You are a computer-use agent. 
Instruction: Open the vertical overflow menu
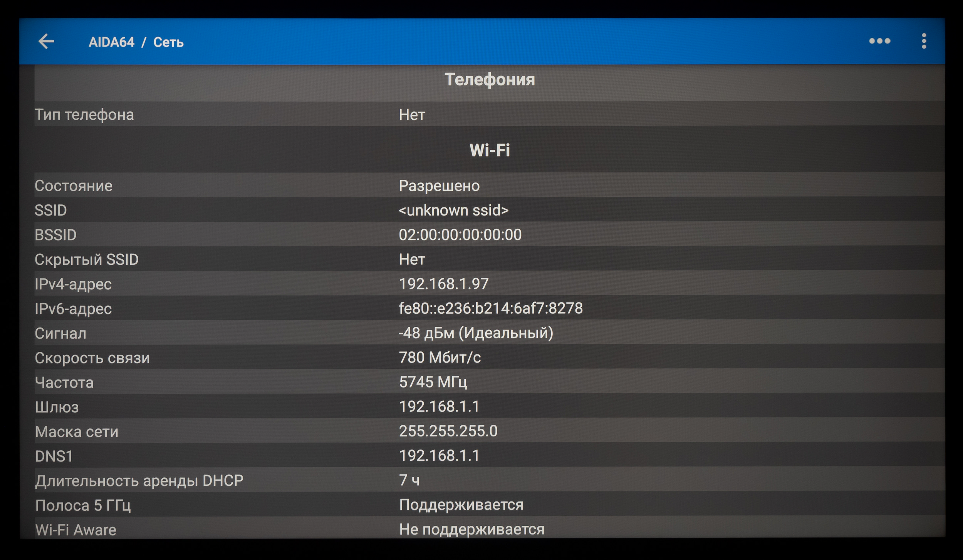pos(924,41)
